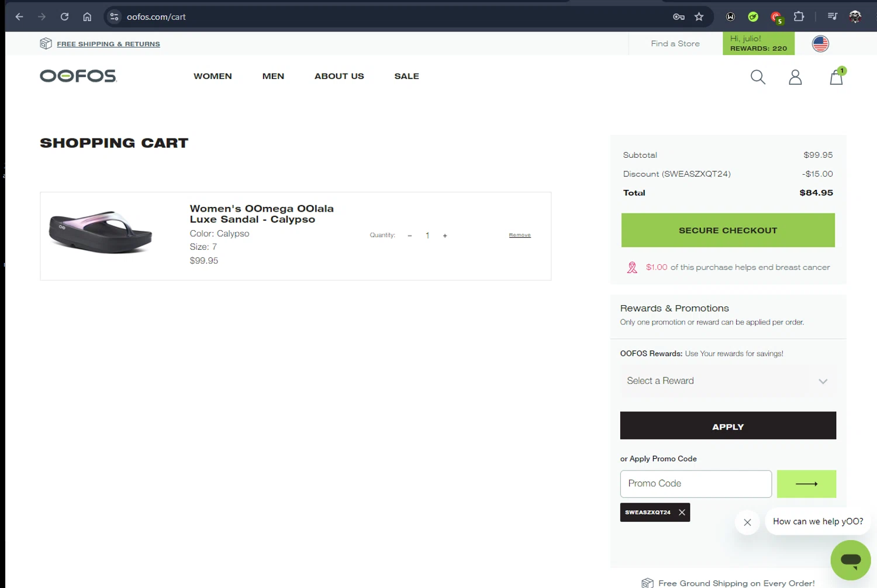Go to OOFOS home via logo
877x588 pixels.
pos(78,76)
